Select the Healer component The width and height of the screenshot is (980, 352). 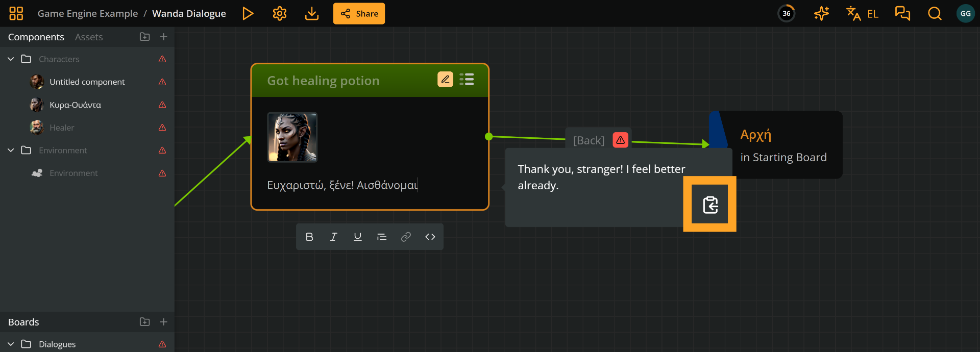(x=87, y=128)
